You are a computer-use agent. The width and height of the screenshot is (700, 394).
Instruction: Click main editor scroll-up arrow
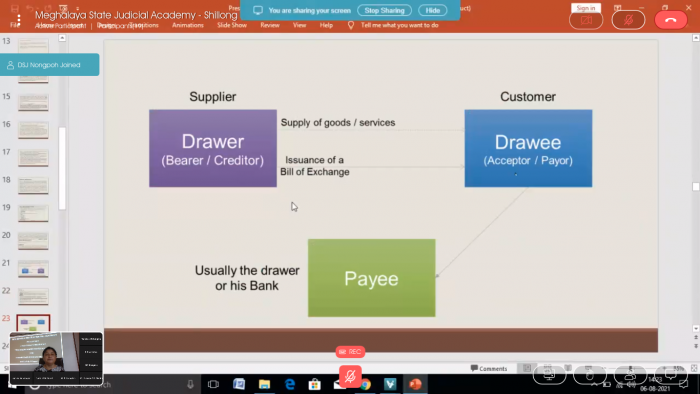696,38
